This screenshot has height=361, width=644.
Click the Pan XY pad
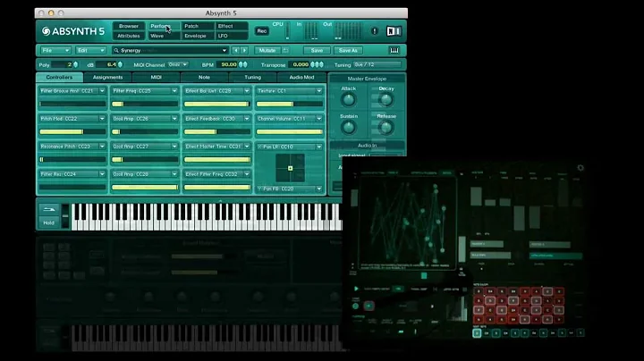point(290,168)
